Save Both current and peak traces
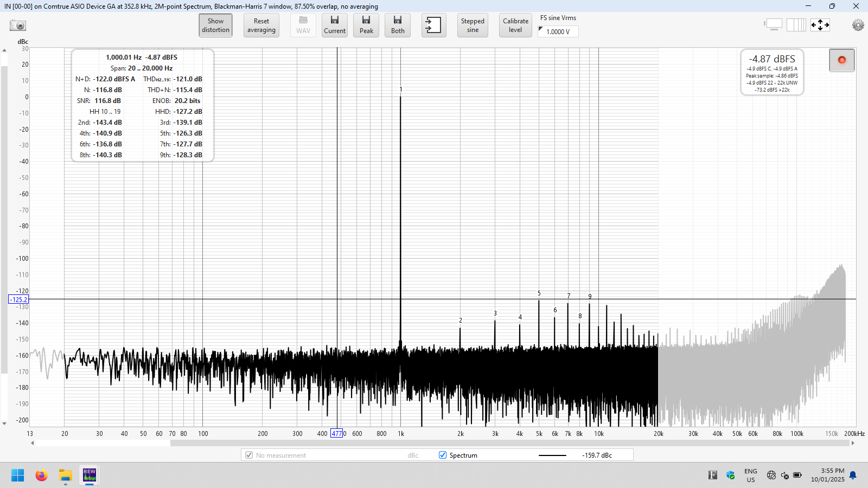This screenshot has width=868, height=488. coord(398,25)
